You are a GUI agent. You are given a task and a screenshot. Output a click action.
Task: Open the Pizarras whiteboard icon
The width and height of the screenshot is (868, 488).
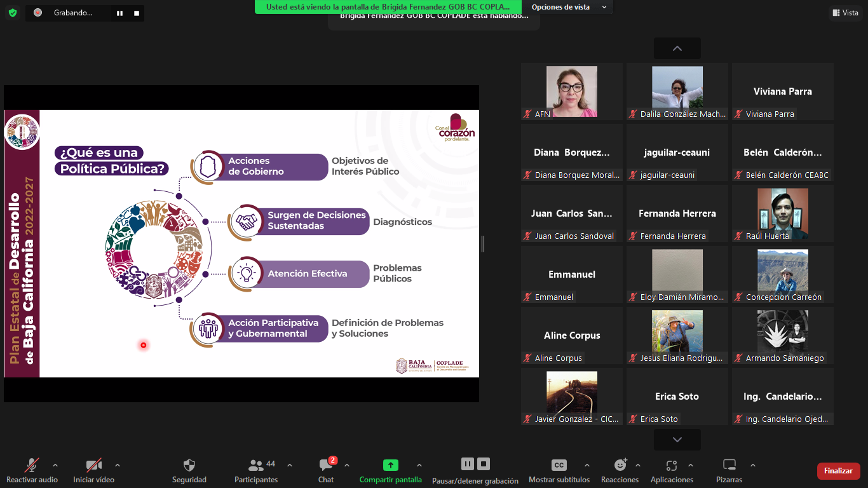click(x=729, y=465)
